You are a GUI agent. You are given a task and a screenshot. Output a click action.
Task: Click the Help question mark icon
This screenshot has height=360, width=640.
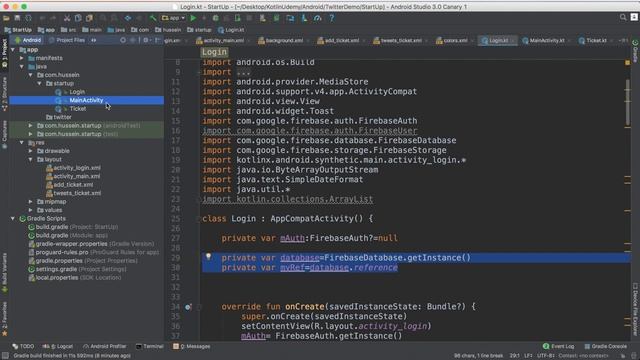(331, 18)
